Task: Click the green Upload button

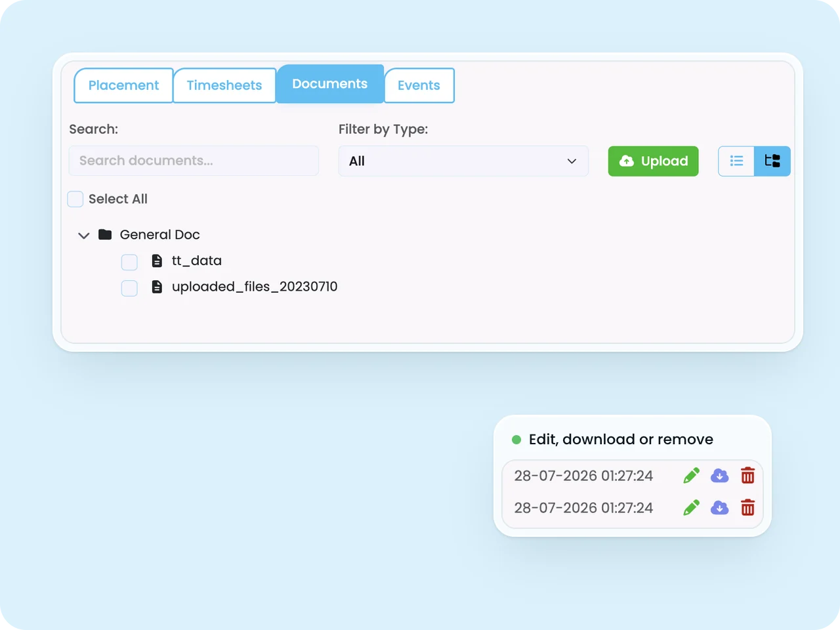Action: (653, 161)
